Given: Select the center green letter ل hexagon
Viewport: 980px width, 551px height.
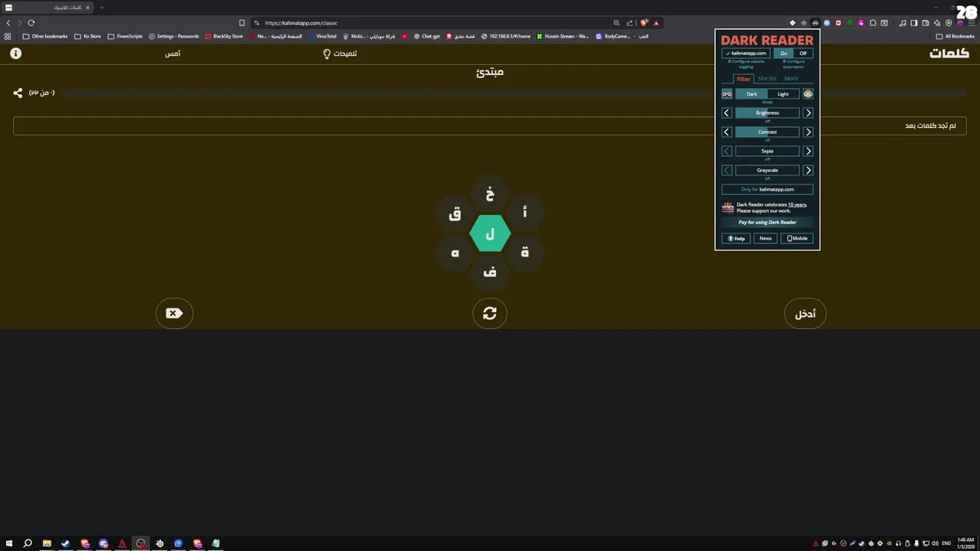Looking at the screenshot, I should click(x=490, y=234).
